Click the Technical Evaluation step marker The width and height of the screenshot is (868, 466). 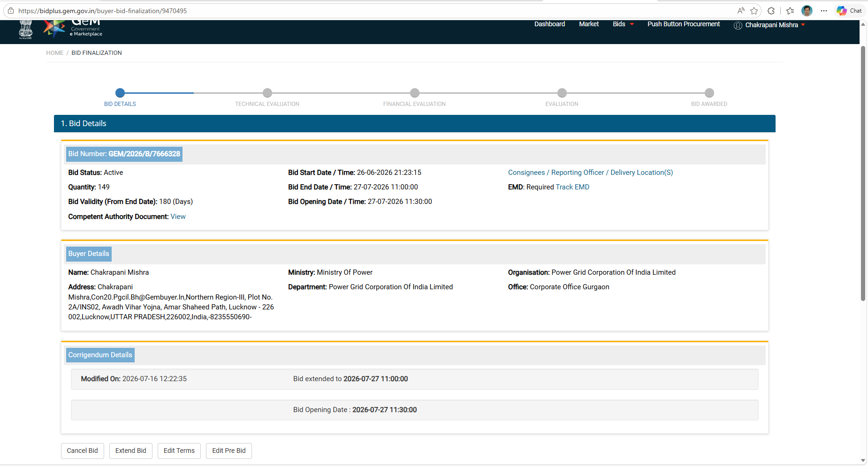point(267,93)
